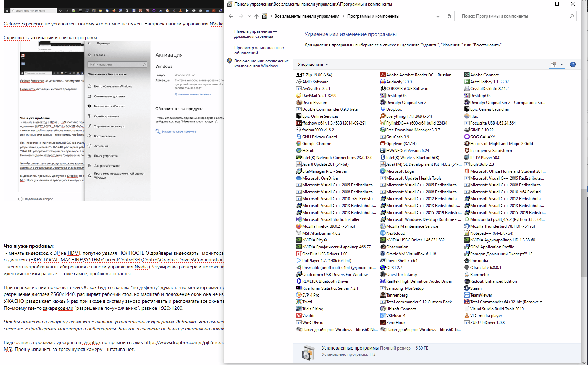Select Free Download Manager 3.9.7
This screenshot has width=588, height=365.
[x=410, y=130]
